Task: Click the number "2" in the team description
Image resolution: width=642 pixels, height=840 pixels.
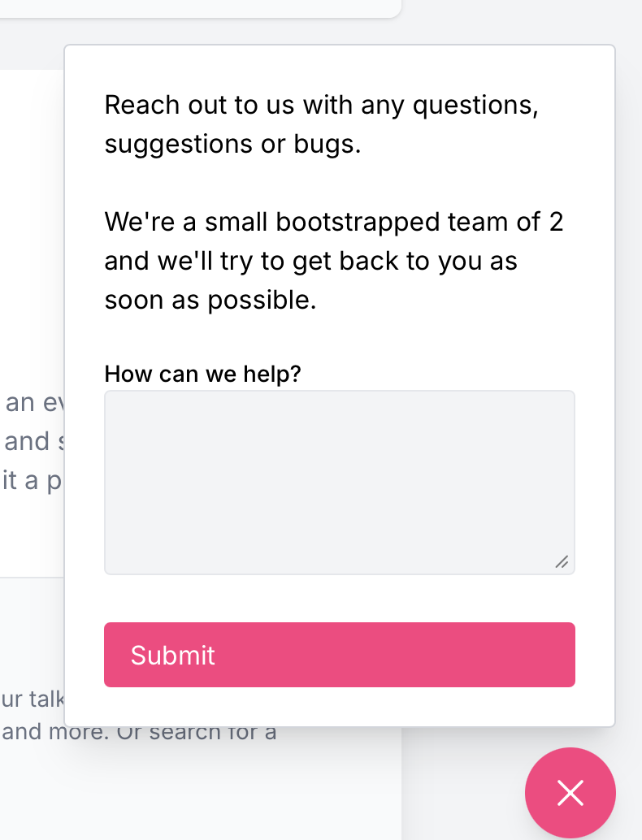Action: [x=556, y=222]
